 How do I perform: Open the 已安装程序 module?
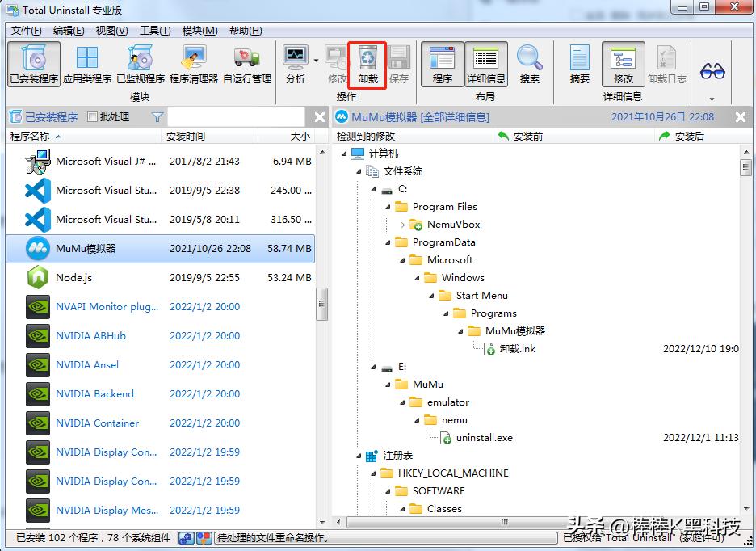coord(34,64)
